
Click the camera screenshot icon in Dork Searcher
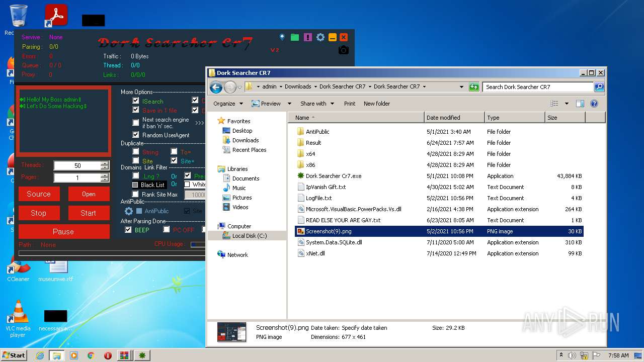click(x=344, y=50)
